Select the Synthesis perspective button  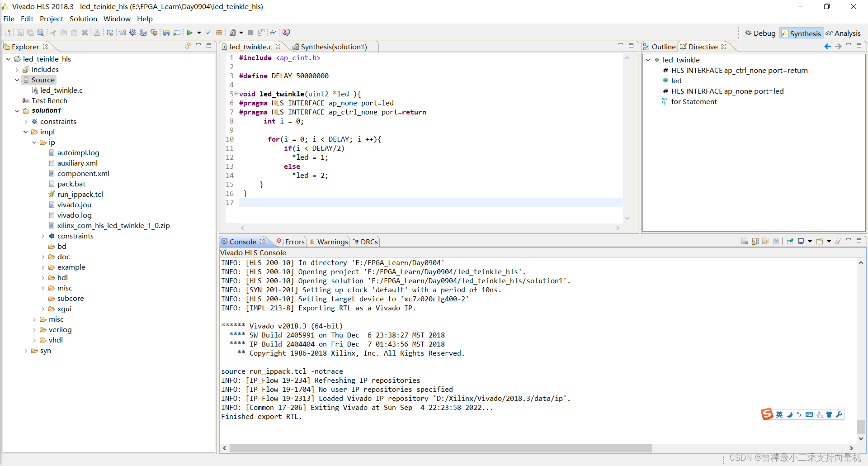coord(801,33)
